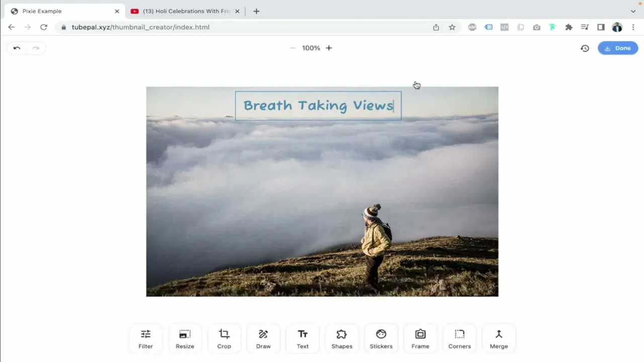Open a new browser tab
644x362 pixels.
point(256,11)
